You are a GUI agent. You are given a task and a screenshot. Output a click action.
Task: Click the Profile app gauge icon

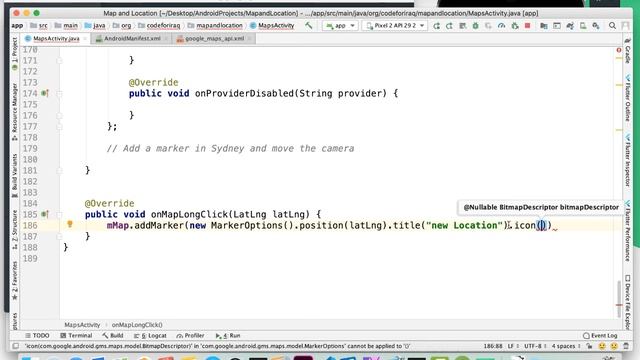click(x=502, y=26)
